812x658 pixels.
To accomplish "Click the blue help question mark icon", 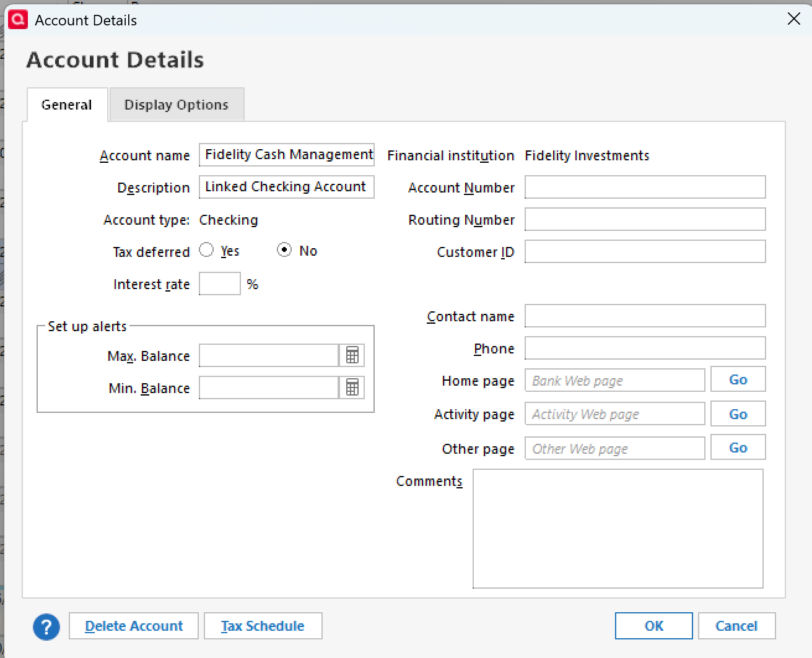I will (46, 626).
